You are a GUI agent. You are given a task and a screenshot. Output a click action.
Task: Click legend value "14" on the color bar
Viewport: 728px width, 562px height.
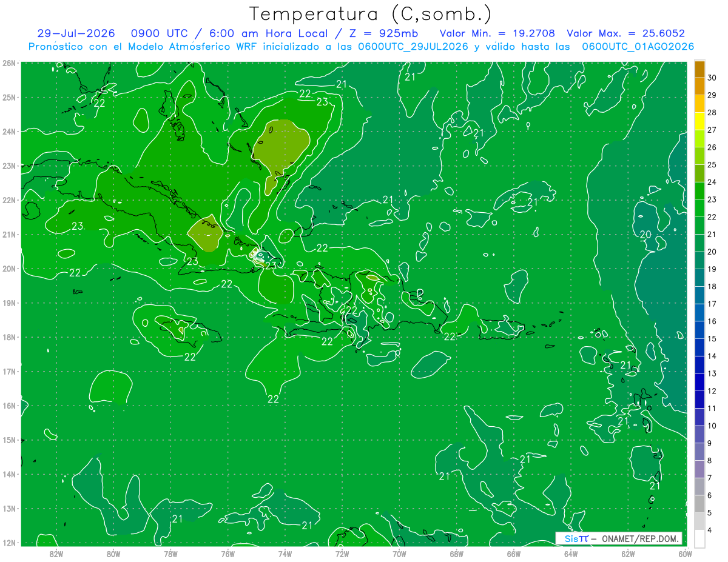coord(712,356)
